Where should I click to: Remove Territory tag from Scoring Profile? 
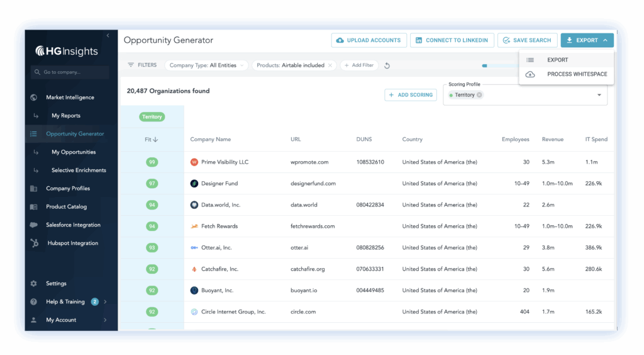[x=479, y=95]
